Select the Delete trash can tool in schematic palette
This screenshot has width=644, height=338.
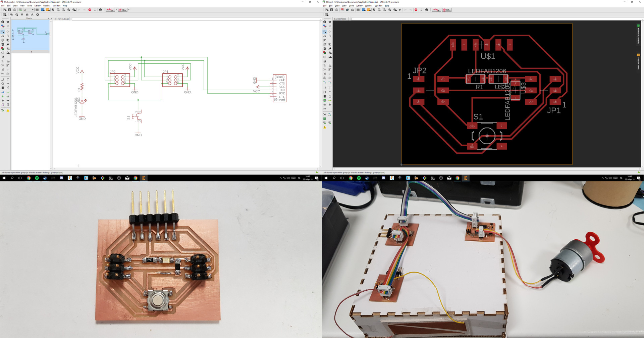(x=3, y=44)
